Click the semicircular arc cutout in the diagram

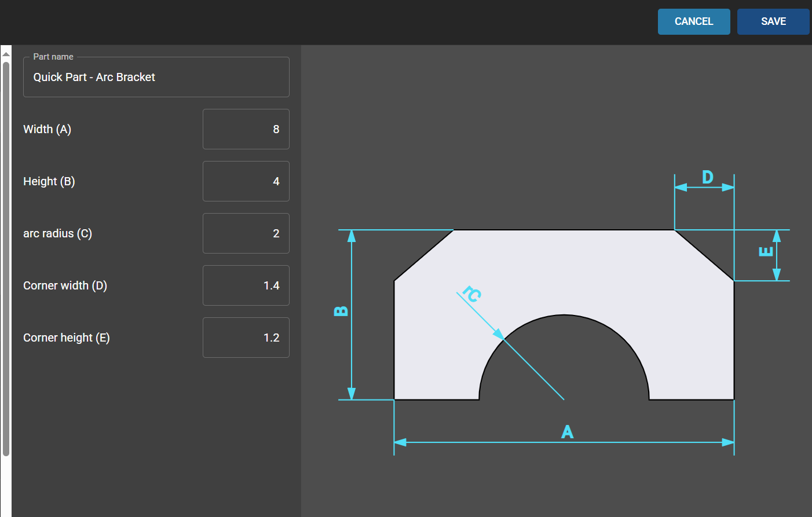click(564, 365)
